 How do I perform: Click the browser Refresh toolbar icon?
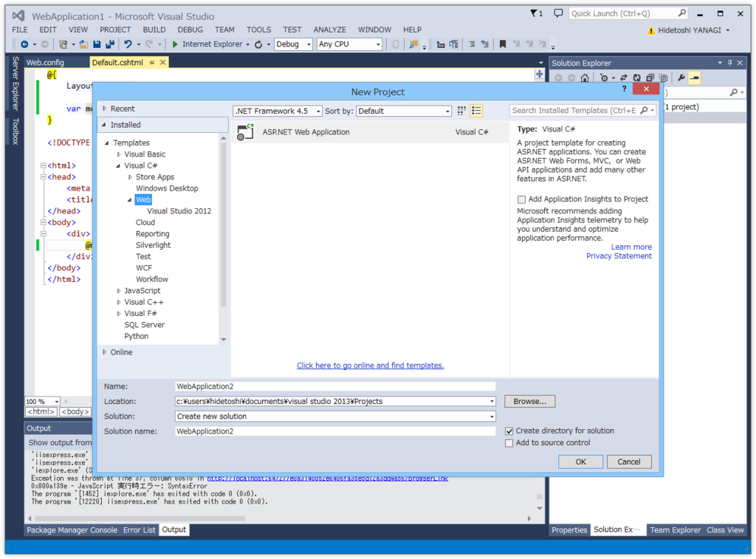(x=258, y=44)
